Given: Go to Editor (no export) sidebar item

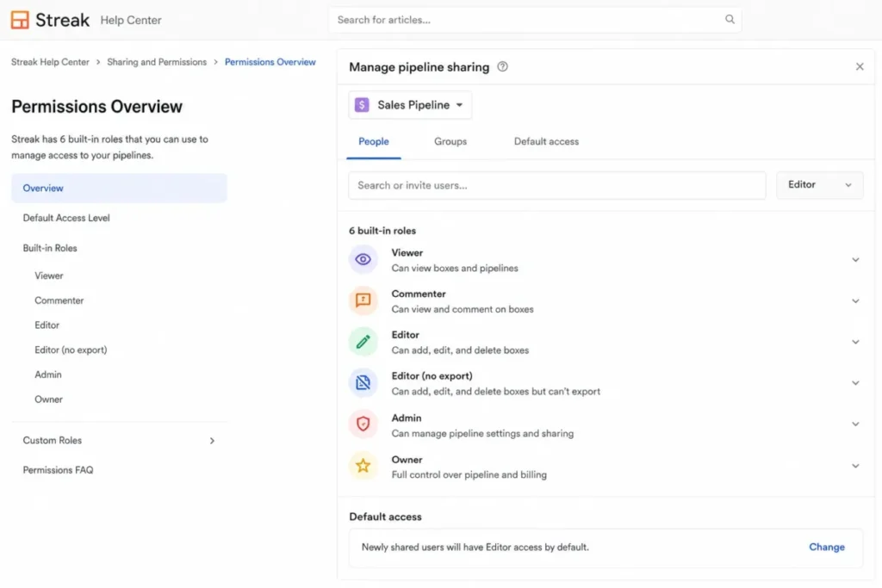Looking at the screenshot, I should pos(71,350).
